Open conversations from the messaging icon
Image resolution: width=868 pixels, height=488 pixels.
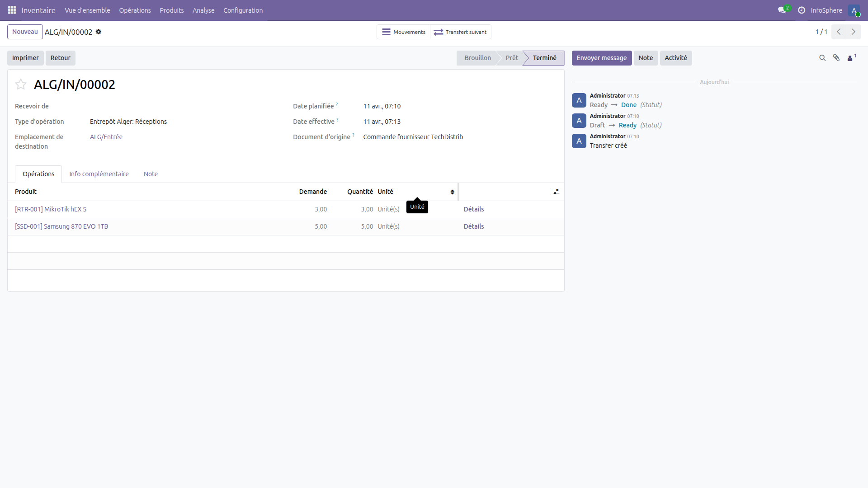[783, 10]
